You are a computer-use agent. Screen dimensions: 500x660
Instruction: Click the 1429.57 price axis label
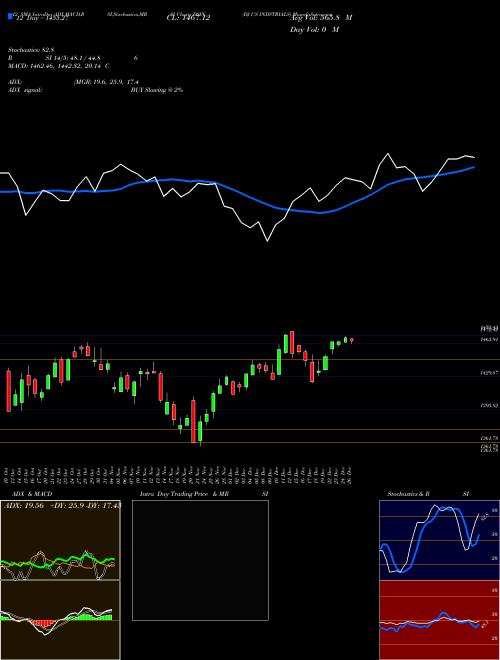tap(489, 373)
